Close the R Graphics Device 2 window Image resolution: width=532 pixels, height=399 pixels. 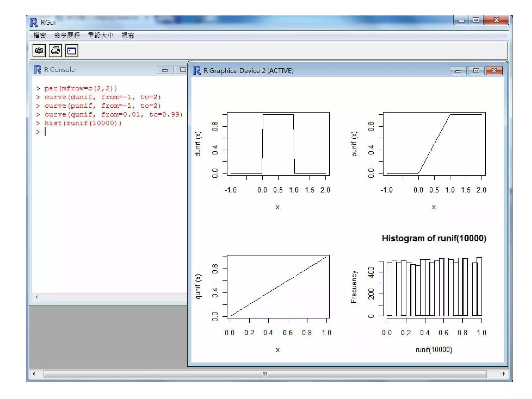click(494, 71)
